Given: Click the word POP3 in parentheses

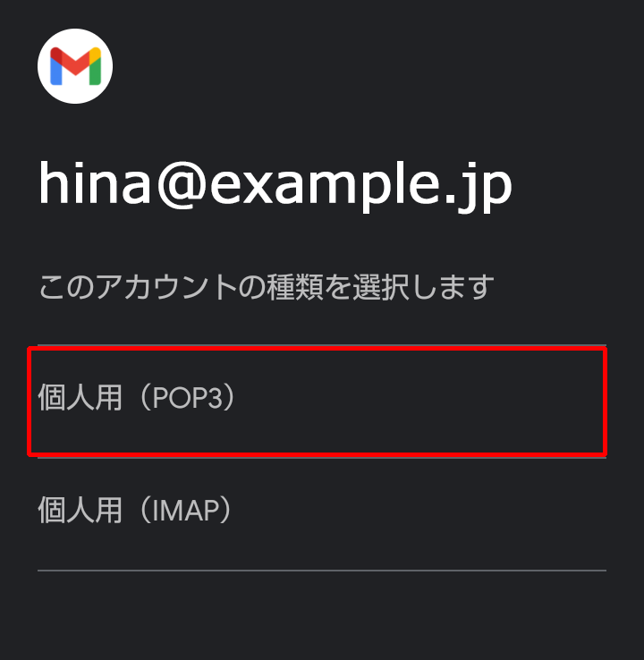Looking at the screenshot, I should (187, 397).
